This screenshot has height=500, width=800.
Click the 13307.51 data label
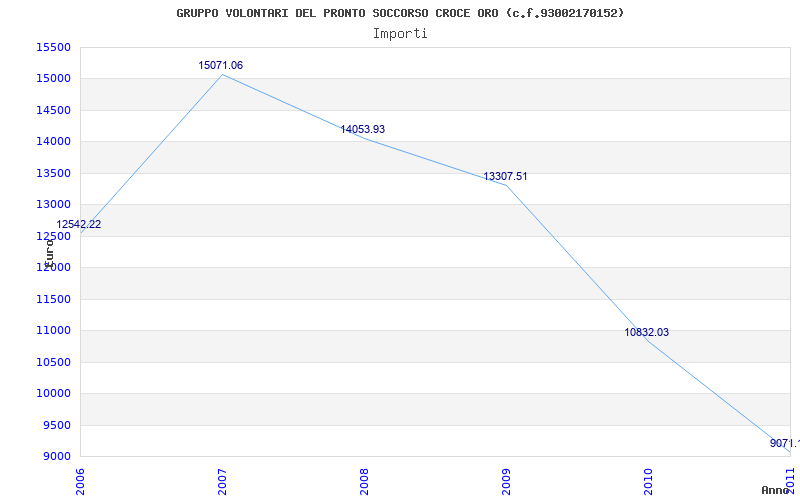(505, 177)
